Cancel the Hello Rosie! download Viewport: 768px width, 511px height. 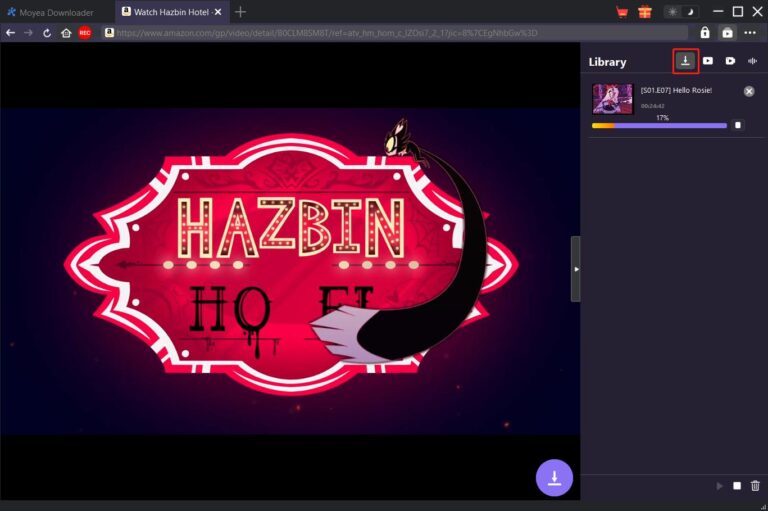coord(749,91)
